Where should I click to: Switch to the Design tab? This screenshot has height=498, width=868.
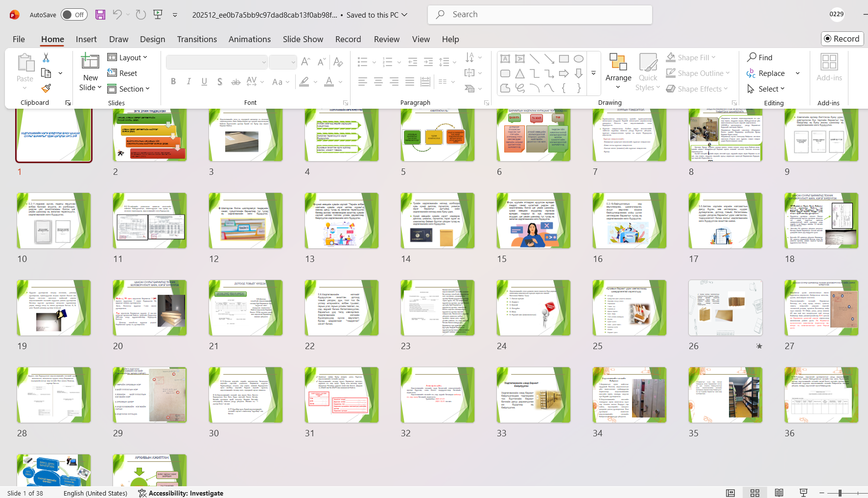(x=152, y=39)
